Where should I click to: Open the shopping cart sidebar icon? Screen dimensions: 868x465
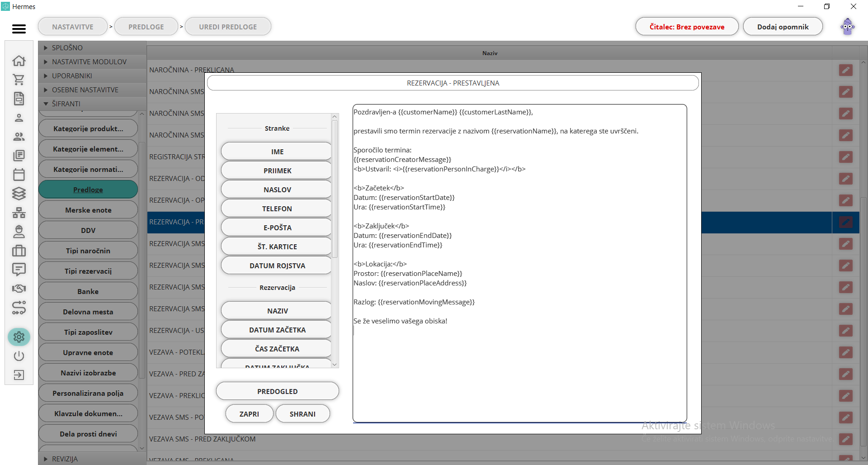click(19, 80)
